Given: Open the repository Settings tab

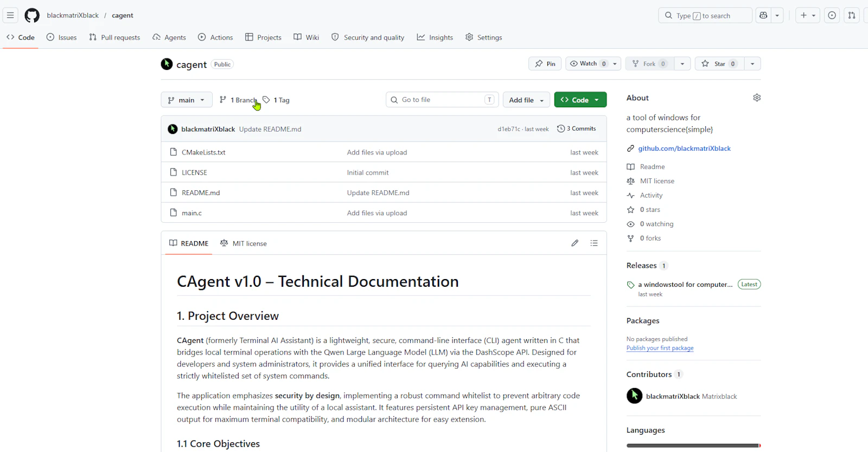Looking at the screenshot, I should (484, 37).
